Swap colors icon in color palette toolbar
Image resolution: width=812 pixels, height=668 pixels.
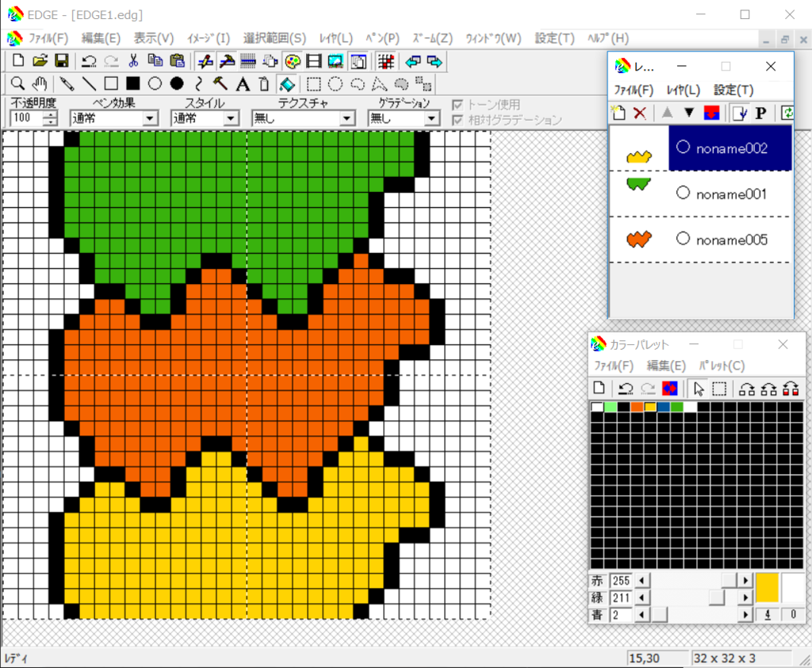coord(669,388)
